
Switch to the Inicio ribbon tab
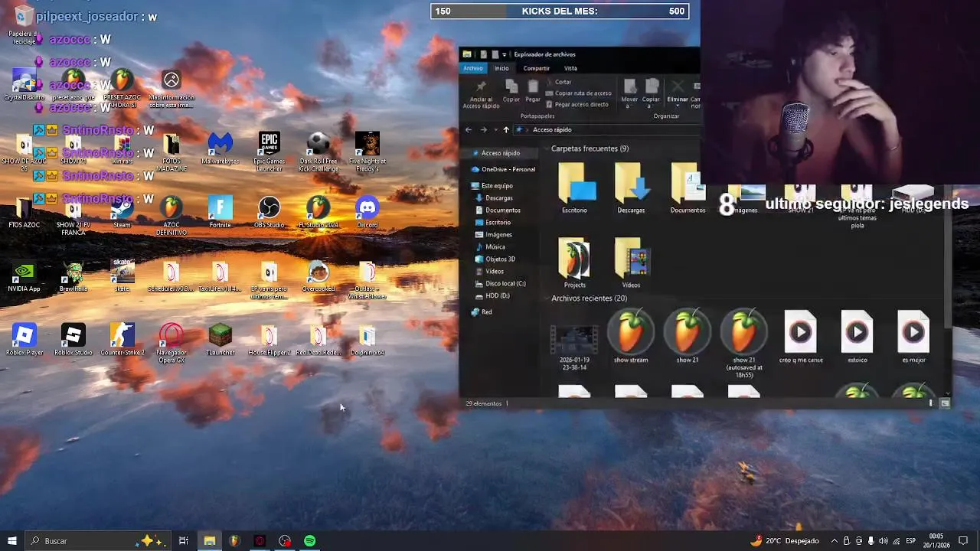pyautogui.click(x=501, y=68)
